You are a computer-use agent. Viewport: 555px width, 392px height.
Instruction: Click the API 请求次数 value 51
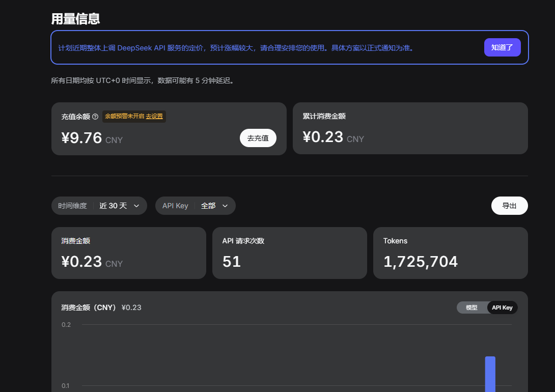click(232, 262)
